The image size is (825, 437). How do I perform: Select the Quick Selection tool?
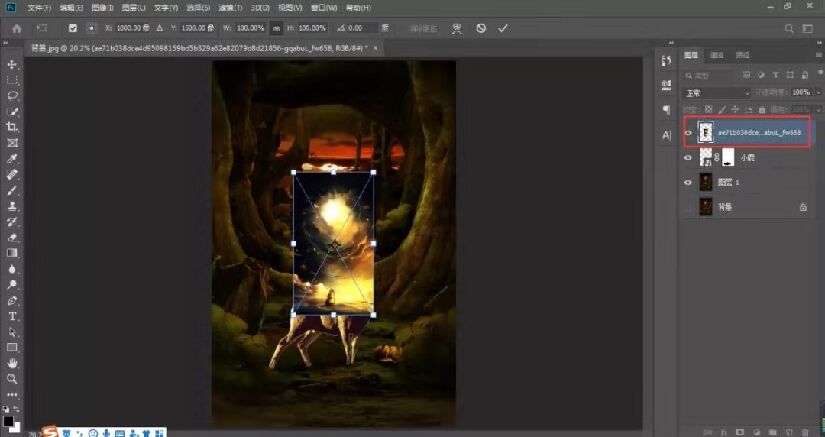tap(12, 111)
